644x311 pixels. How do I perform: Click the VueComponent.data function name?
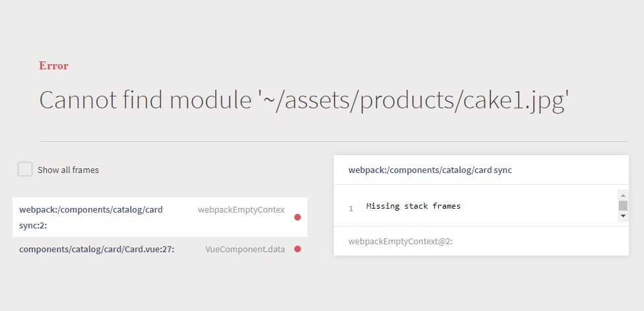pyautogui.click(x=245, y=249)
